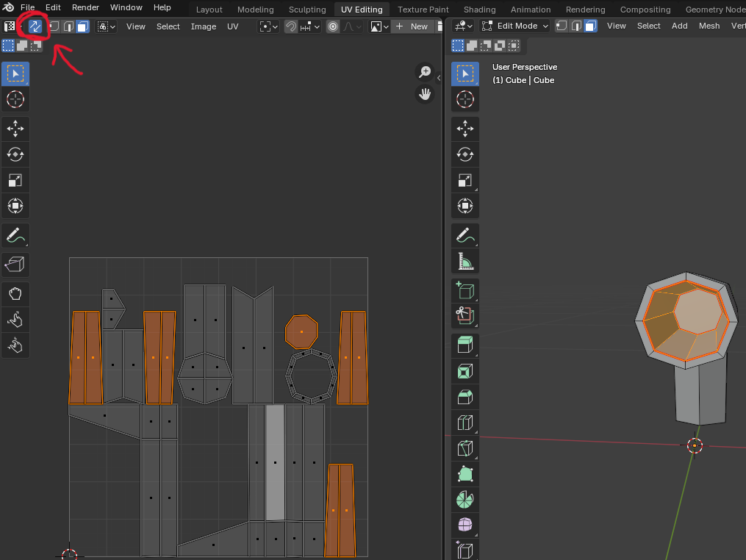Click the Pan view hand icon
Screen dimensions: 746x560
[x=425, y=93]
